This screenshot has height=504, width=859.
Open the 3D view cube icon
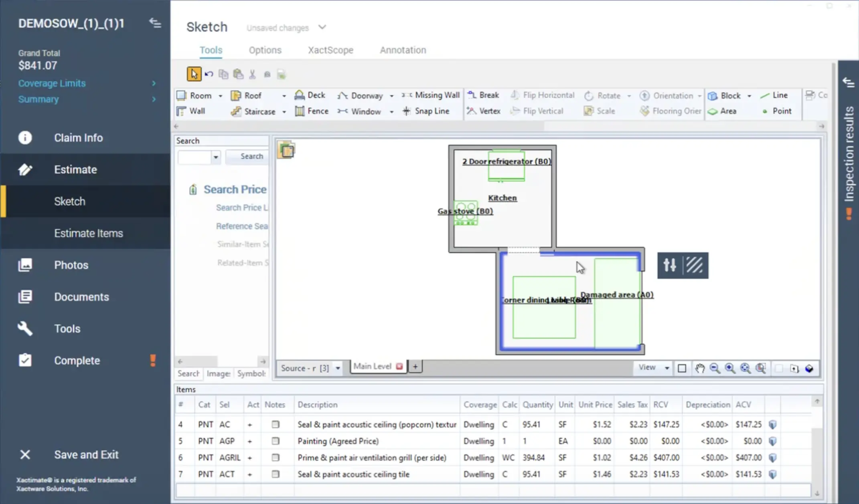pos(809,368)
